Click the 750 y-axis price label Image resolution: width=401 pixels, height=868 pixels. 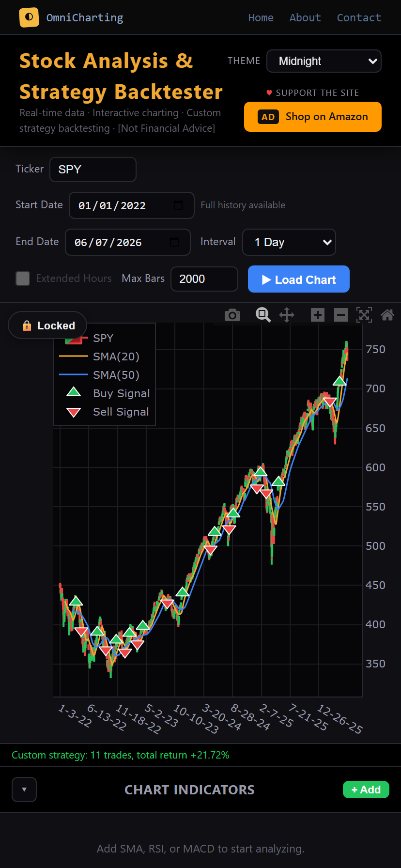click(375, 349)
